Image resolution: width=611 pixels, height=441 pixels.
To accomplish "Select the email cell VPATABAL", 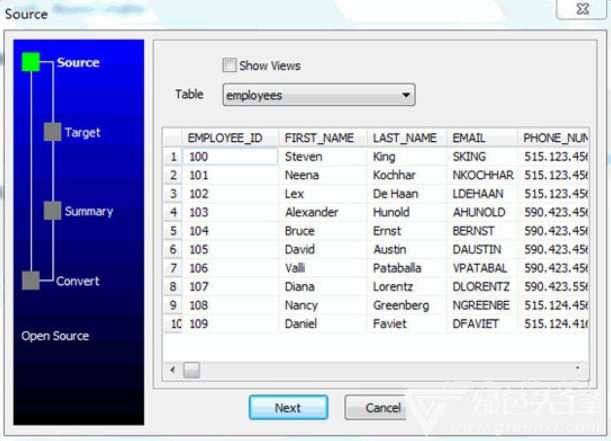I will [x=482, y=268].
